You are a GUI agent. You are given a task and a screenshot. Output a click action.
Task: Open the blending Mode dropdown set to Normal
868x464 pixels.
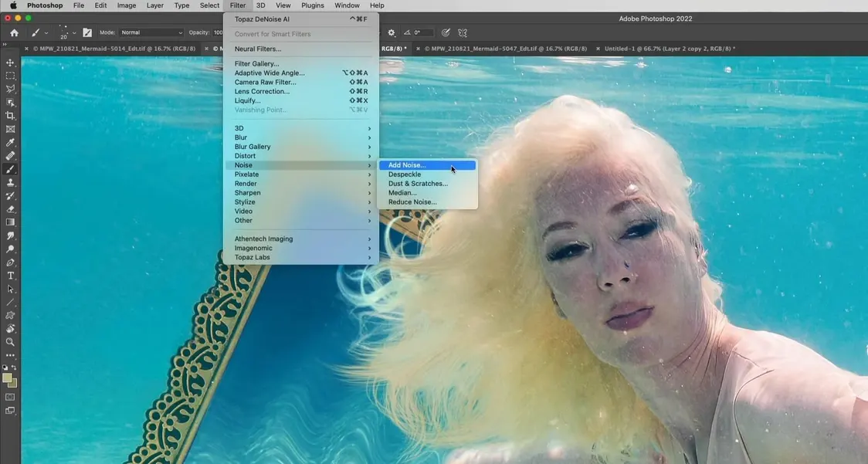pyautogui.click(x=151, y=32)
